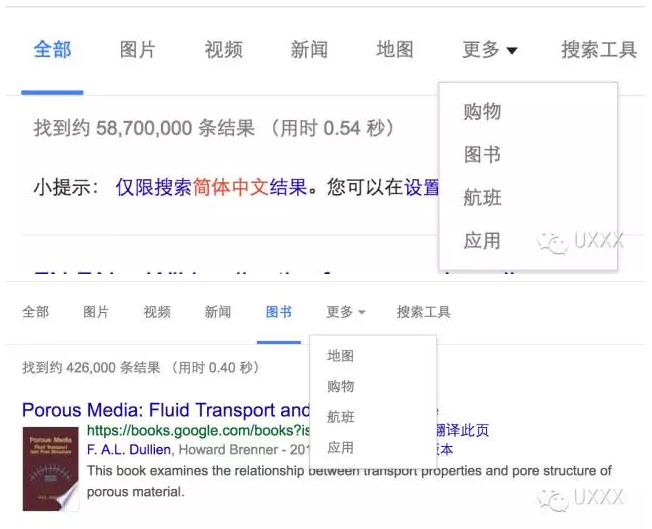Screen dimensions: 652x529
Task: Choose 图书 in the upper 更多 dropdown menu
Action: pos(482,155)
